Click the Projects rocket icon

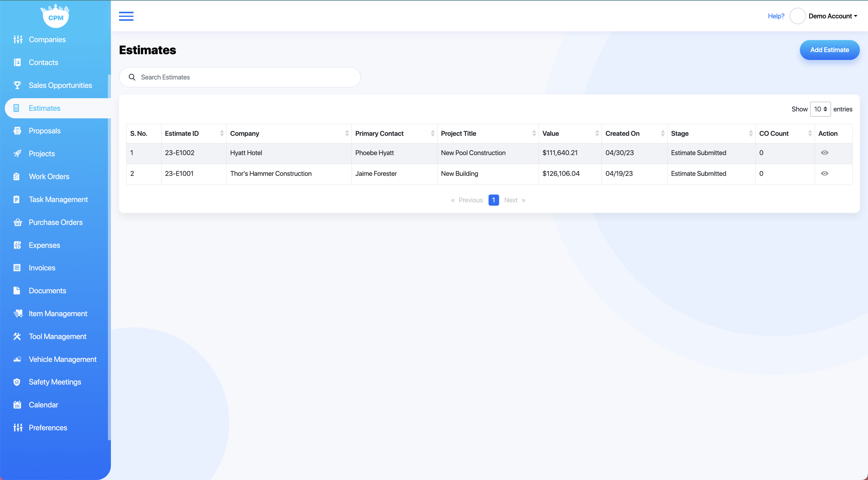17,154
